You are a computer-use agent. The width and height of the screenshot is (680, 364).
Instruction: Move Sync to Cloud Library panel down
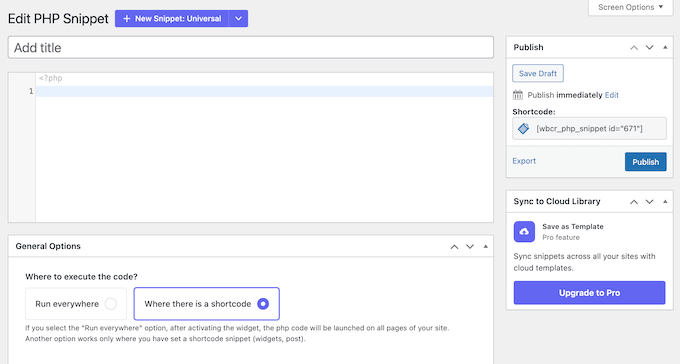(x=649, y=201)
